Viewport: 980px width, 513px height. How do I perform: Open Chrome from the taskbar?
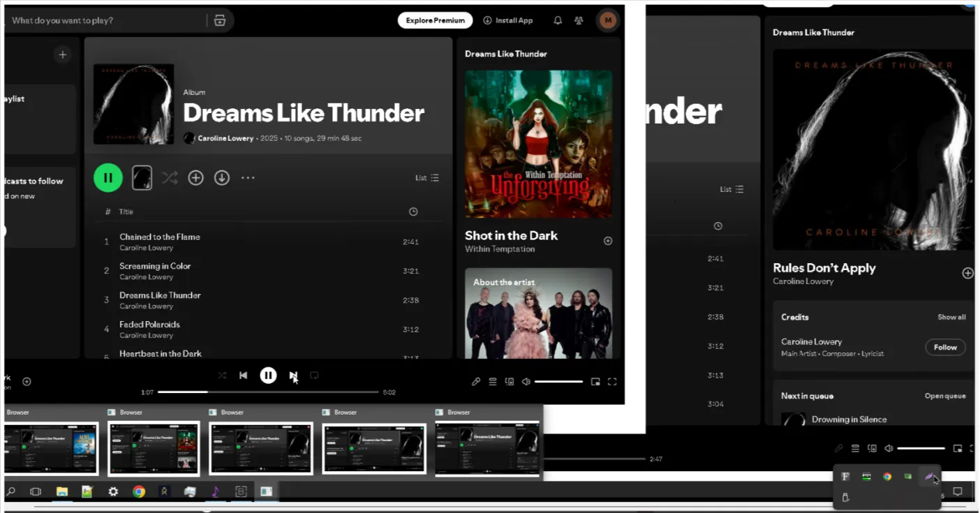click(x=139, y=491)
